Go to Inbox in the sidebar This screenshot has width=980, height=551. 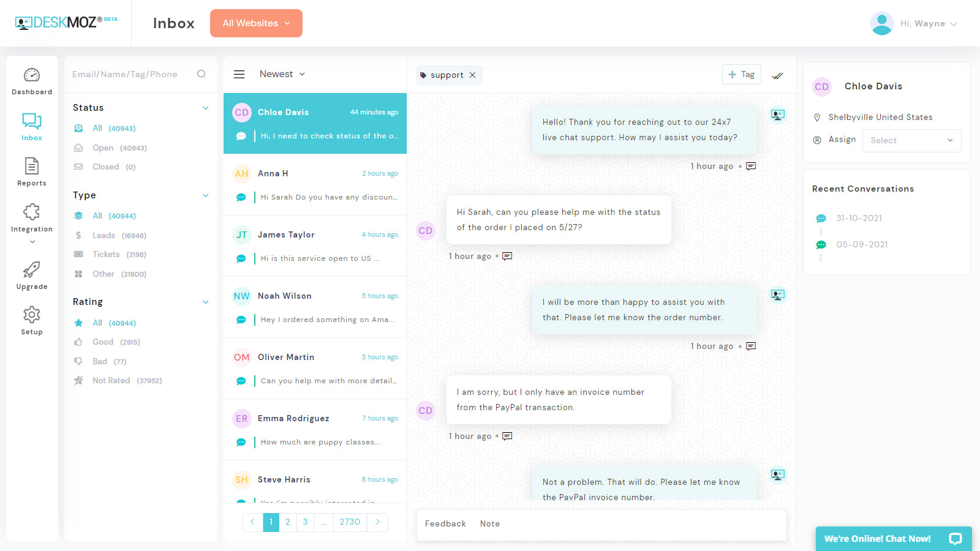click(32, 127)
